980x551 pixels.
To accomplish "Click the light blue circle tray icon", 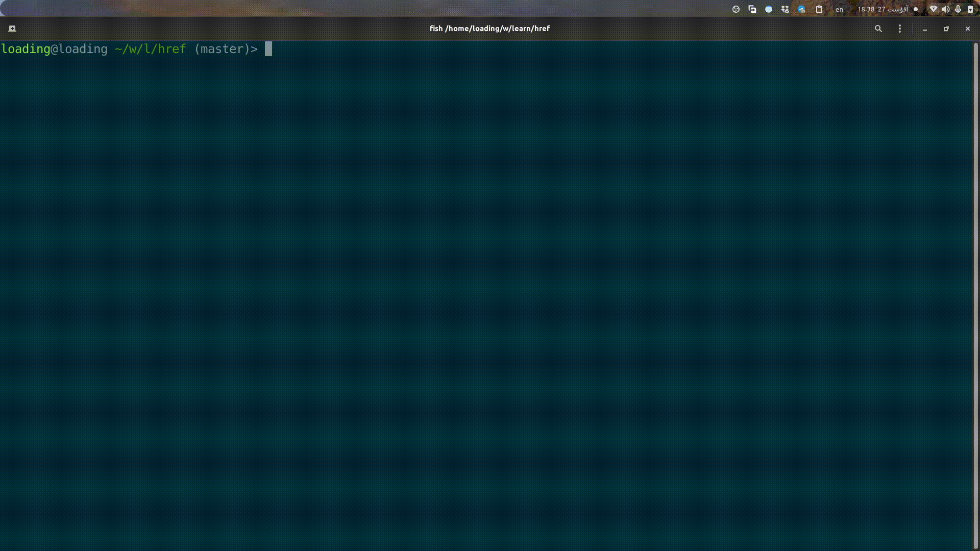I will 769,9.
